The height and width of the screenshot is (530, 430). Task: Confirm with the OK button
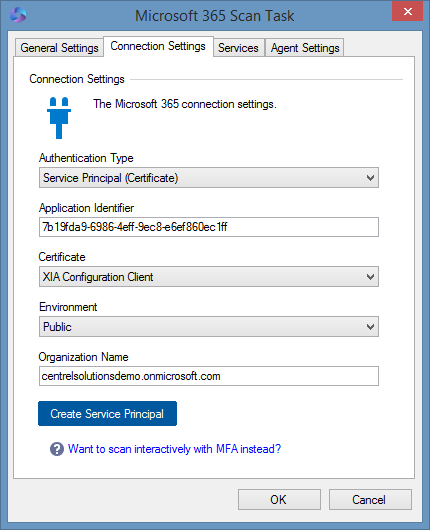coord(279,499)
